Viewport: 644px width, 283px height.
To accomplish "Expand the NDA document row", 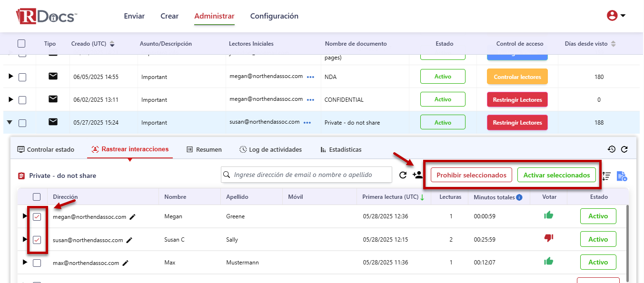I will coord(10,77).
